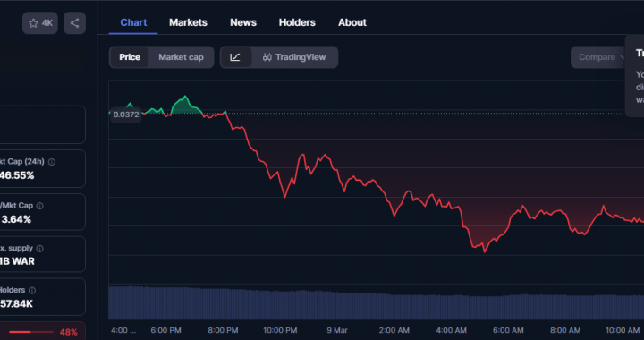Click the 48% red progress bar
The height and width of the screenshot is (340, 644).
pos(31,332)
